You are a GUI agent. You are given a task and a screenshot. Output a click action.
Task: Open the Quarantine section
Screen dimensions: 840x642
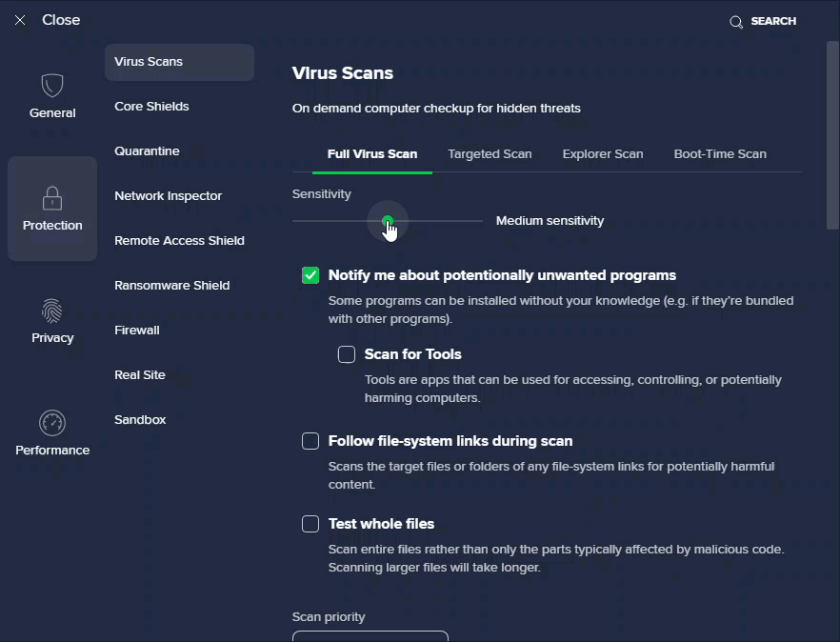(147, 151)
